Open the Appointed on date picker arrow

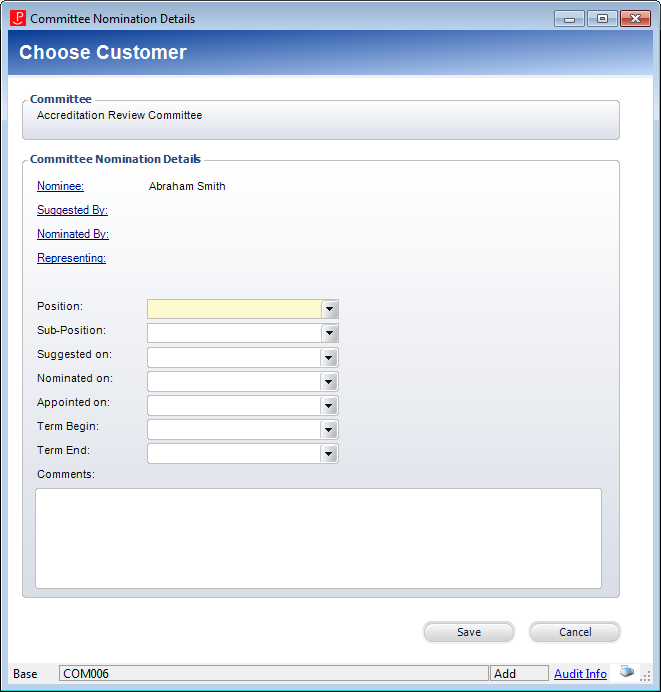[329, 406]
